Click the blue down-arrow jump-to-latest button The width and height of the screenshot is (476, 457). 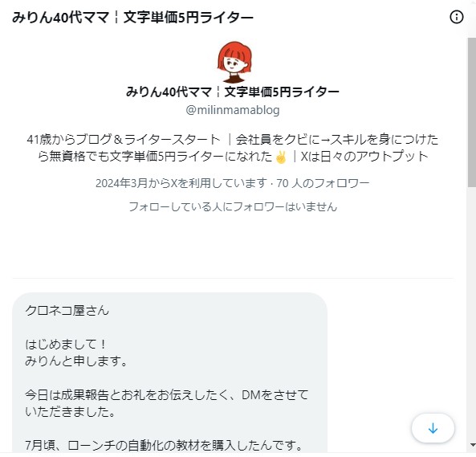tap(433, 428)
